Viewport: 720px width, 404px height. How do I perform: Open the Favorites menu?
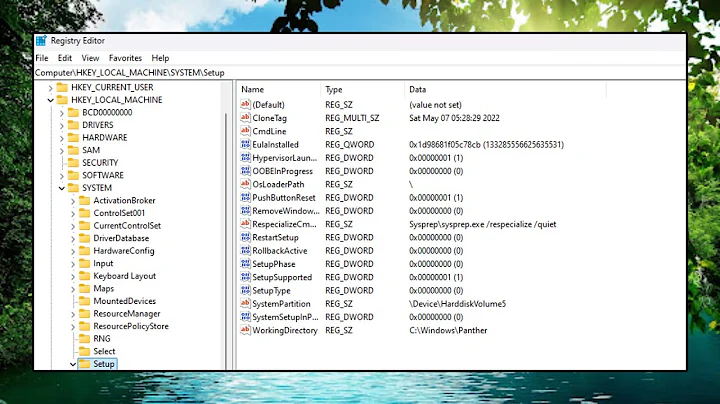click(125, 58)
